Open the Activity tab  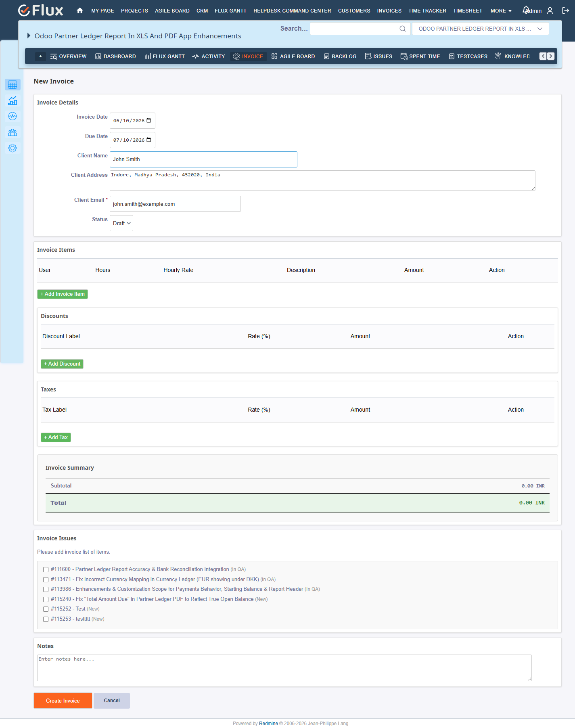tap(209, 56)
